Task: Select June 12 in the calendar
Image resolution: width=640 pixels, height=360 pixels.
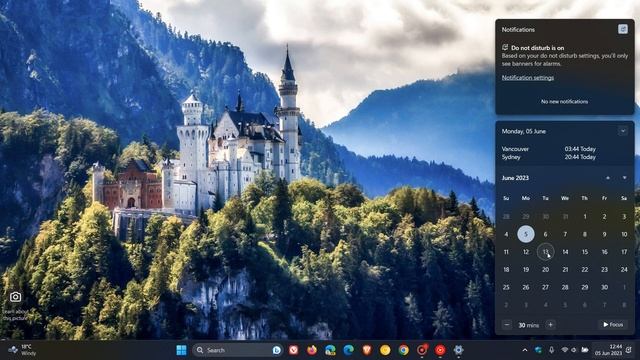Action: coord(526,252)
